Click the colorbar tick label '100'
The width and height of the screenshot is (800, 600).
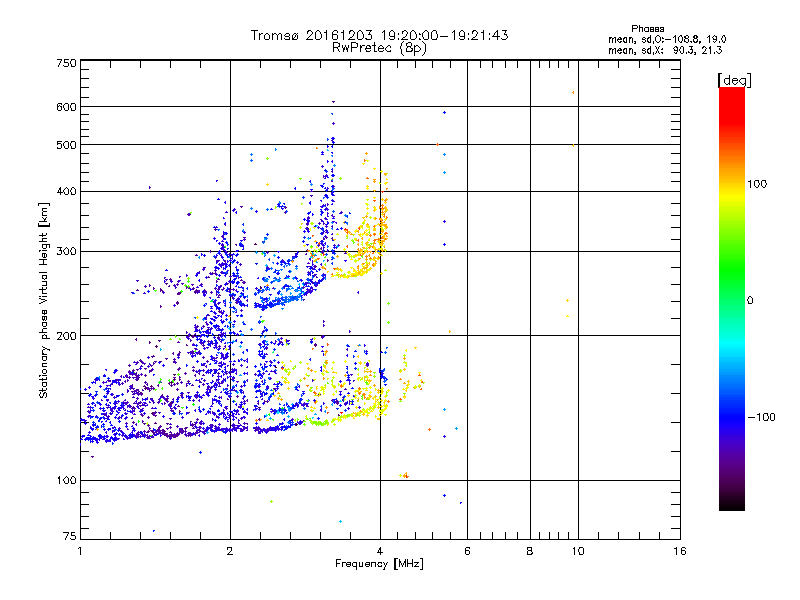pyautogui.click(x=757, y=184)
